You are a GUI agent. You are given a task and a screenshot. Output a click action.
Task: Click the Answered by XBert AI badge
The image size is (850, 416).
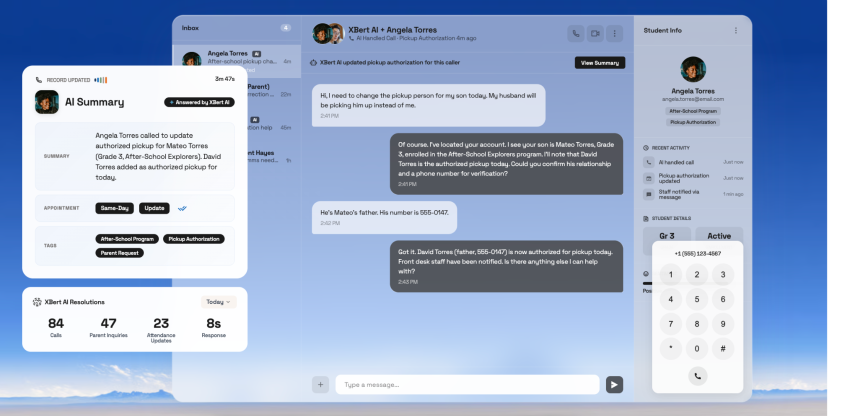tap(199, 102)
